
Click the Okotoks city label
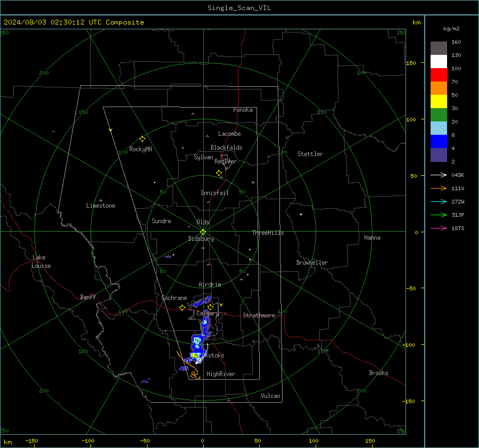click(x=213, y=355)
